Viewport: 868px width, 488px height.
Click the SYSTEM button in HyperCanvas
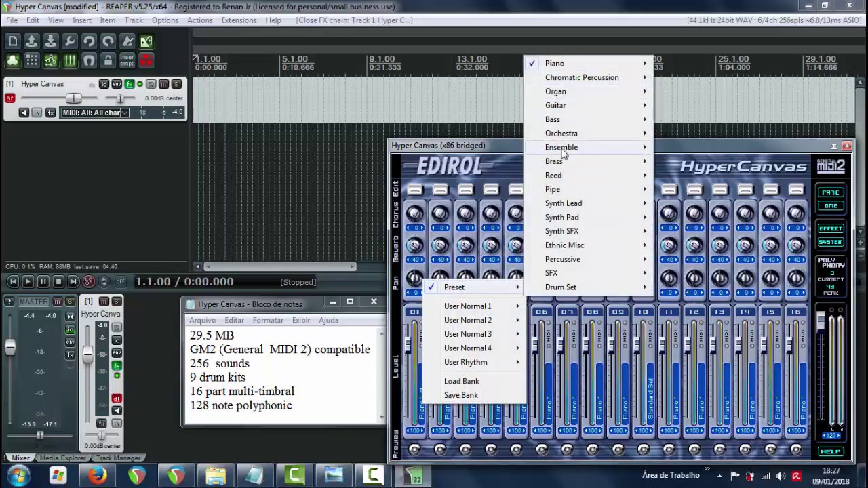[831, 242]
